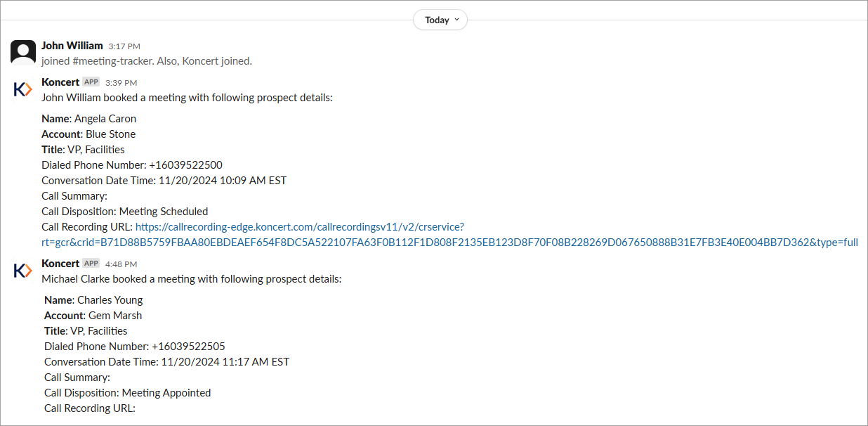
Task: Click the 4:48 PM message timestamp
Action: tap(121, 264)
